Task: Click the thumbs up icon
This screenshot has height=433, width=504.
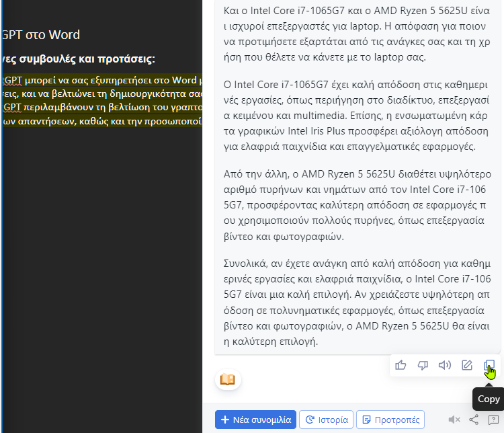Action: pos(401,365)
